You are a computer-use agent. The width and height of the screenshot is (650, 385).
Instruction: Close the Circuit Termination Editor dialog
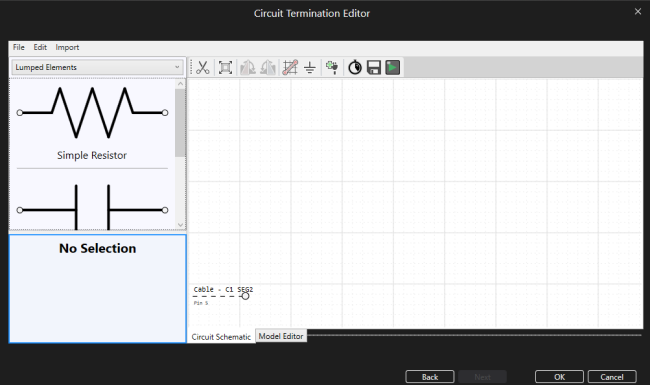click(638, 12)
